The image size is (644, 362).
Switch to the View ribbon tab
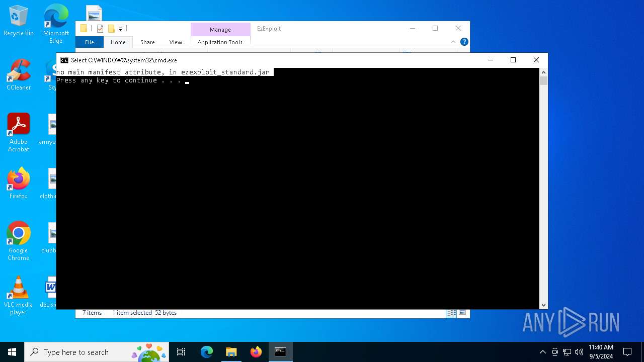176,42
